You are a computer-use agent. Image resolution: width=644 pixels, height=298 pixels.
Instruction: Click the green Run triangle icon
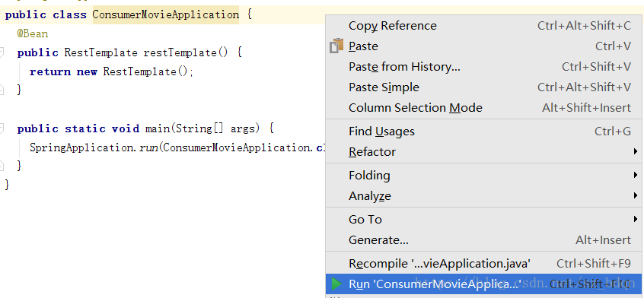coord(336,284)
